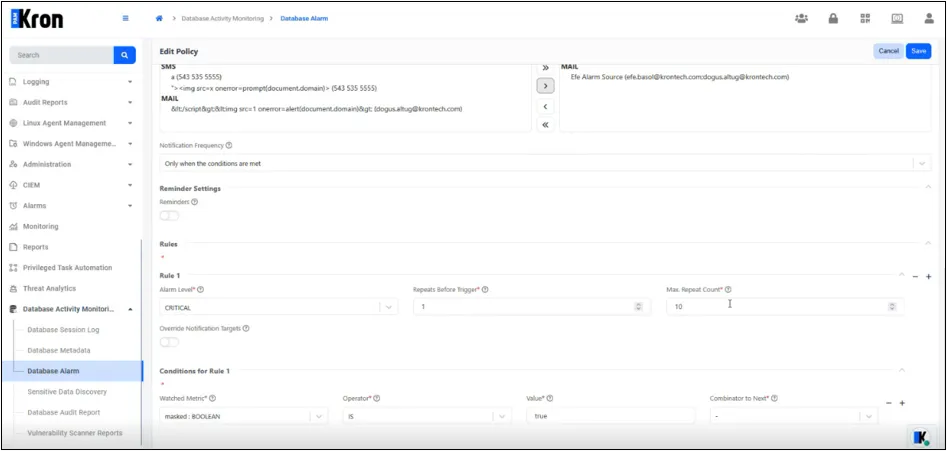The height and width of the screenshot is (451, 947).
Task: Click the Max. Repeat Count stepper
Action: (892, 307)
